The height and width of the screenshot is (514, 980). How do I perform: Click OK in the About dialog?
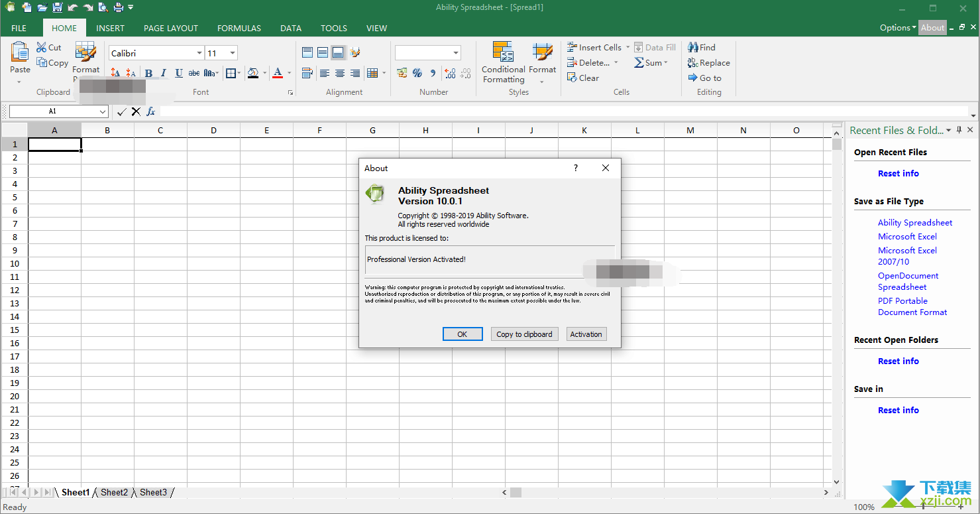(463, 334)
